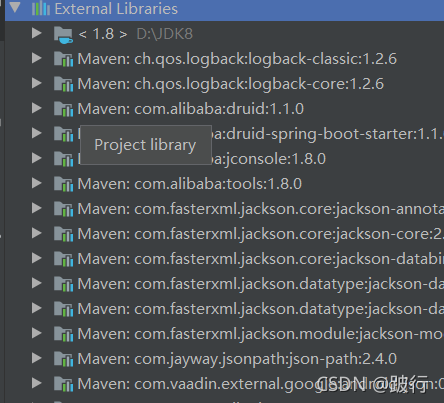Expand druid-spring-boot-starter library

[36, 133]
